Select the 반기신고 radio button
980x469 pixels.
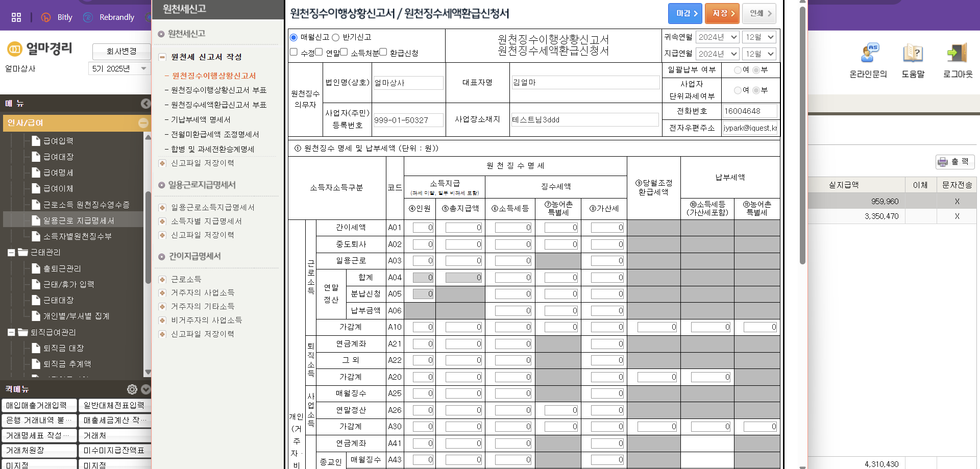[336, 37]
